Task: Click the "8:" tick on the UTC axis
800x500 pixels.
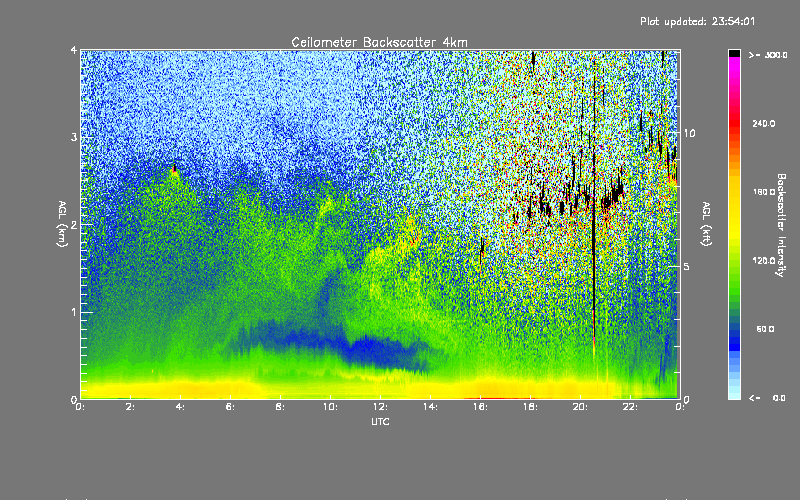Action: (x=280, y=407)
